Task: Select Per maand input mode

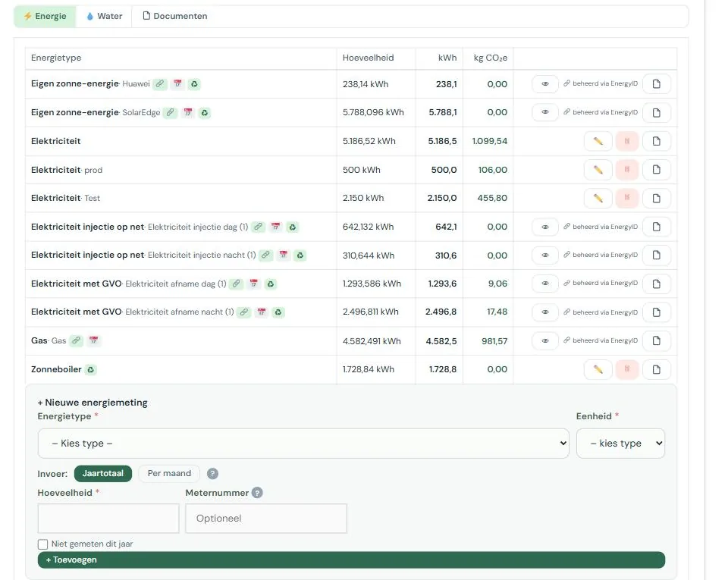Action: 169,473
